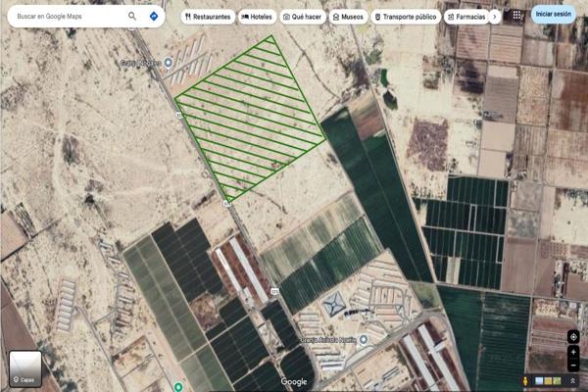The width and height of the screenshot is (588, 392).
Task: Click the green hatched land parcel
Action: pos(251,118)
